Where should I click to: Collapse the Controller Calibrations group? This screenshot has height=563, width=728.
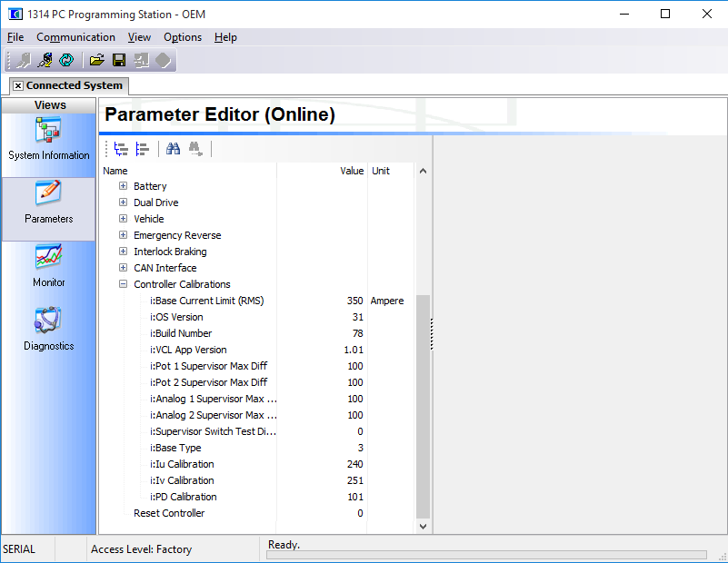[x=123, y=284]
